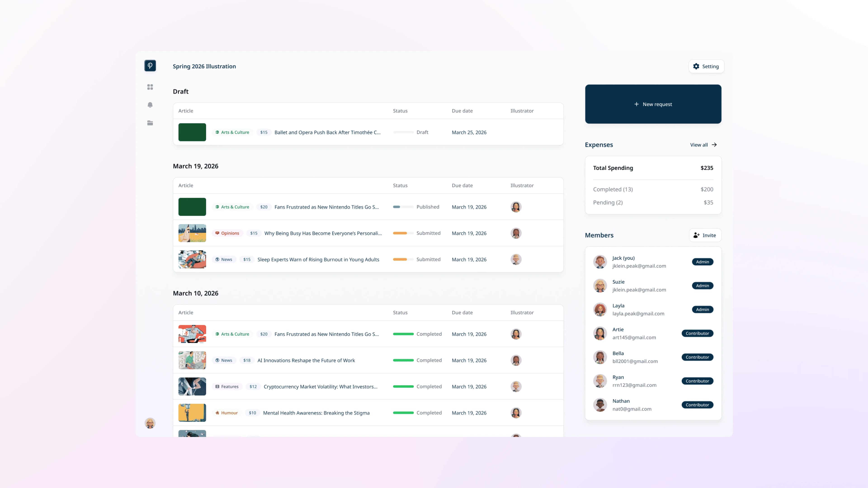This screenshot has height=488, width=868.
Task: Click Contributor badge next to Nathan
Action: click(x=697, y=405)
